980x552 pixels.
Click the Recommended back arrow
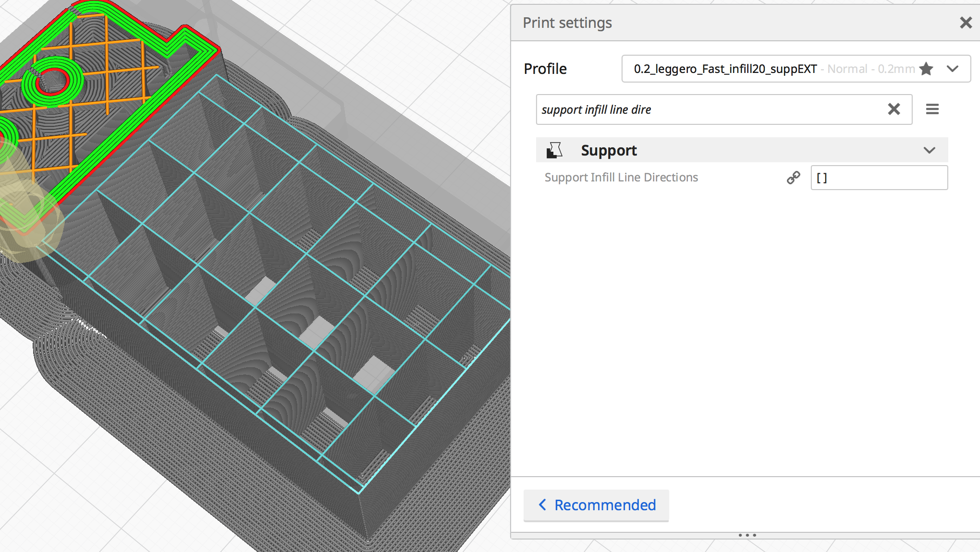click(x=542, y=504)
